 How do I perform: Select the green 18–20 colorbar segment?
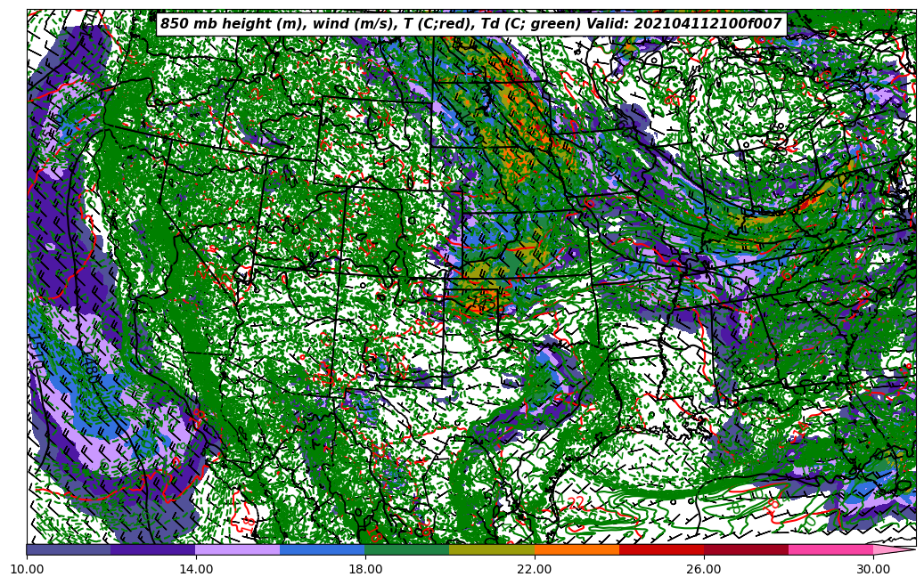click(x=407, y=550)
